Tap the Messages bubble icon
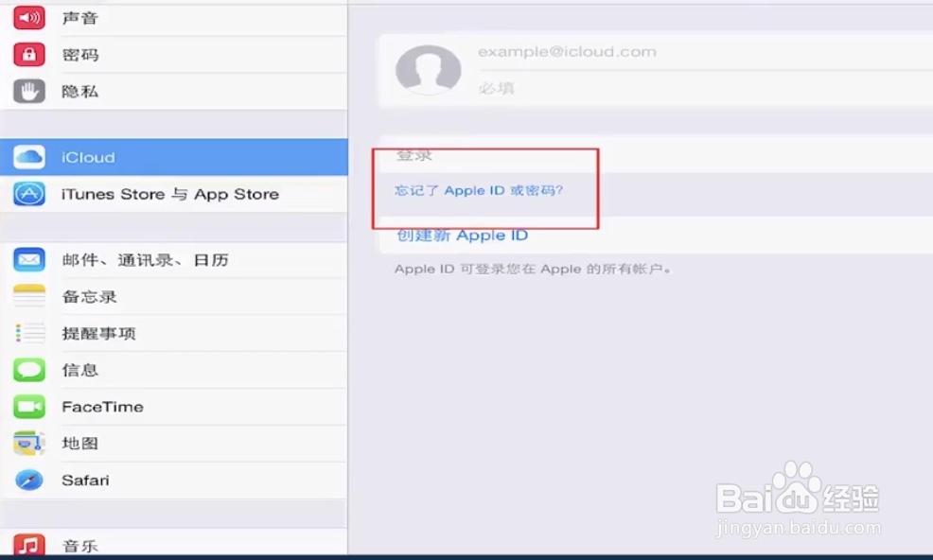 (28, 370)
